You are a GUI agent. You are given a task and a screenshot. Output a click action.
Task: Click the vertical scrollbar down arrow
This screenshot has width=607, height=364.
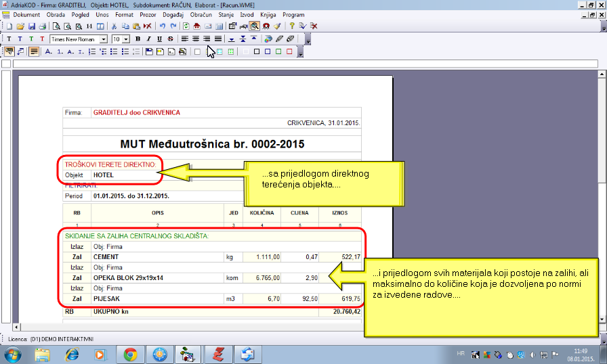pos(602,319)
